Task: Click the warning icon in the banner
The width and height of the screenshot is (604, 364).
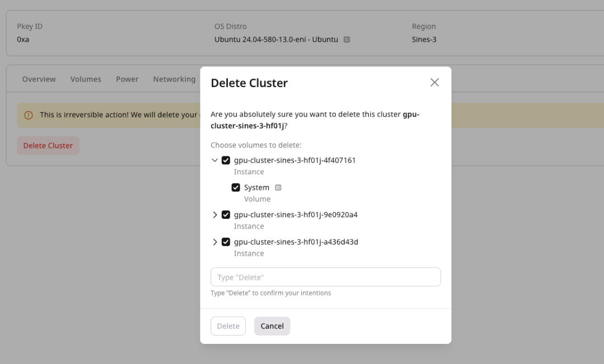Action: click(x=27, y=114)
